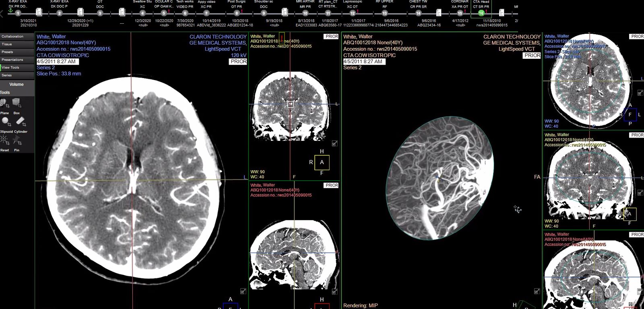Select study 5 OCULAR C on timeline
Image resolution: width=644 pixels, height=309 pixels.
tap(164, 13)
